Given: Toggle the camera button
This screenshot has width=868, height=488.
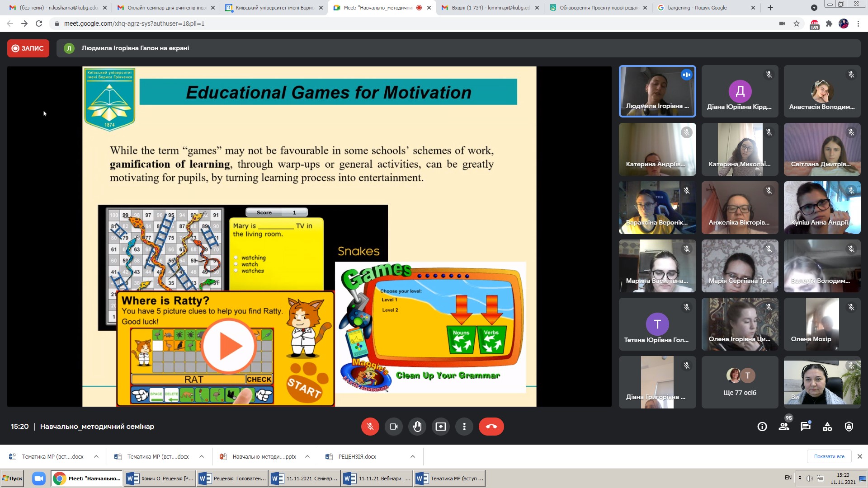Looking at the screenshot, I should pyautogui.click(x=393, y=427).
